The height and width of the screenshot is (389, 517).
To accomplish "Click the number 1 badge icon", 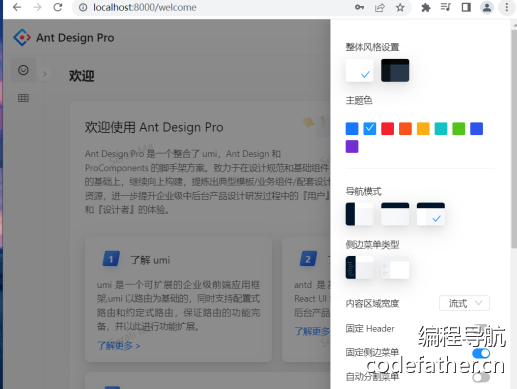I will click(111, 259).
